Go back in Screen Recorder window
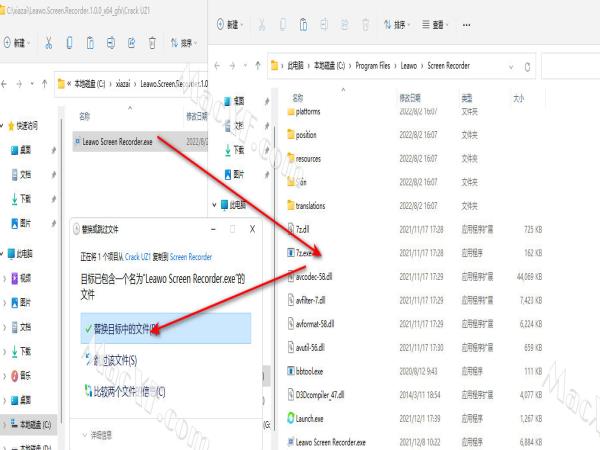600x450 pixels. (x=217, y=66)
